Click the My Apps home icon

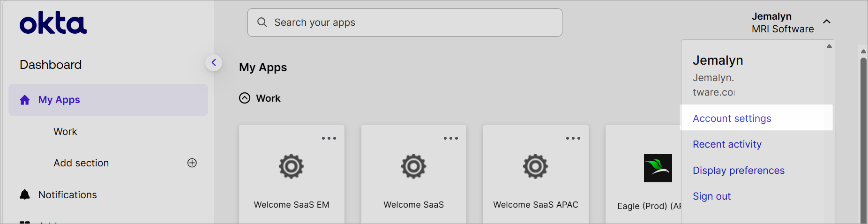[25, 100]
